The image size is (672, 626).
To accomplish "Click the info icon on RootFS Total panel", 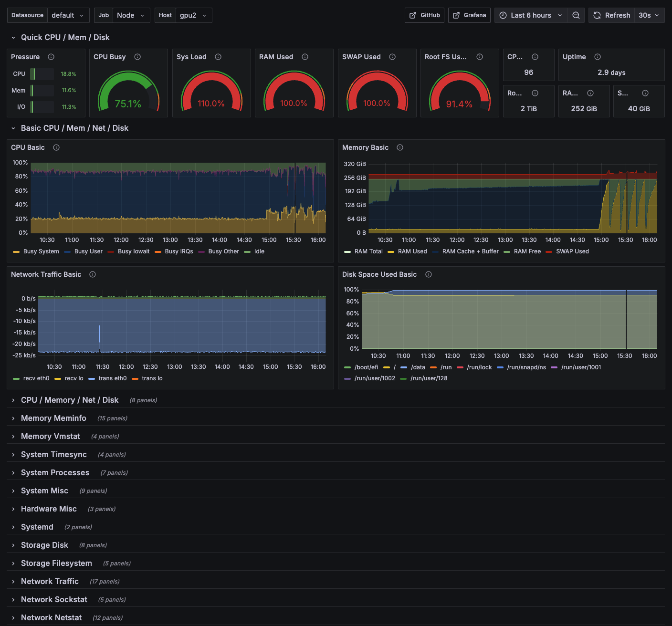I will (x=535, y=93).
